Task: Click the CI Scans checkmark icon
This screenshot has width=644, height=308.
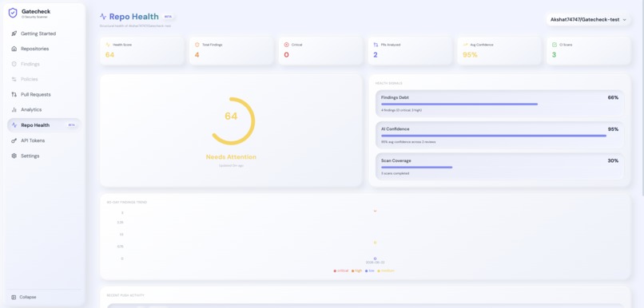Action: pos(555,45)
